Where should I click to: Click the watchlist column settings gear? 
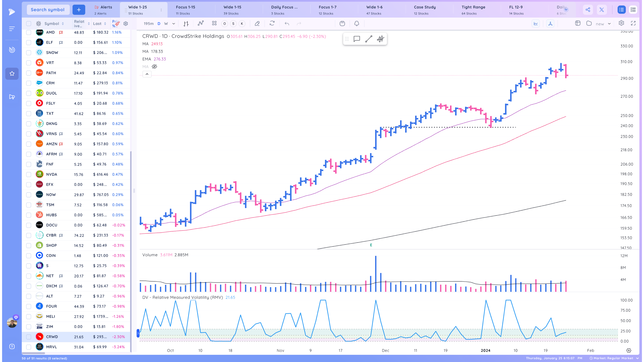click(x=126, y=24)
